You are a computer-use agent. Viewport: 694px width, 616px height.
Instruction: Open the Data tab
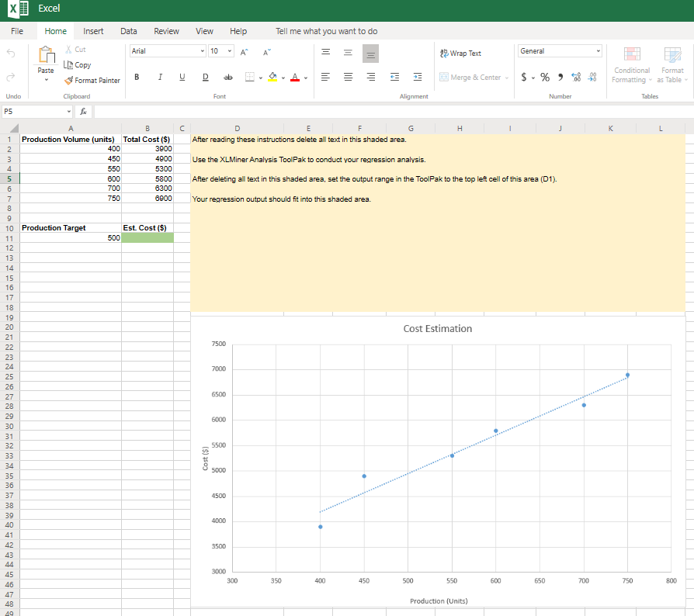pyautogui.click(x=129, y=31)
